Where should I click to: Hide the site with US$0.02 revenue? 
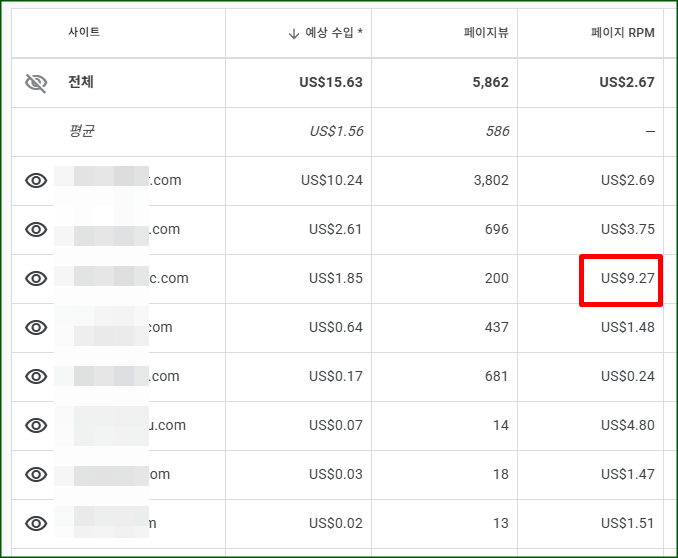coord(36,524)
